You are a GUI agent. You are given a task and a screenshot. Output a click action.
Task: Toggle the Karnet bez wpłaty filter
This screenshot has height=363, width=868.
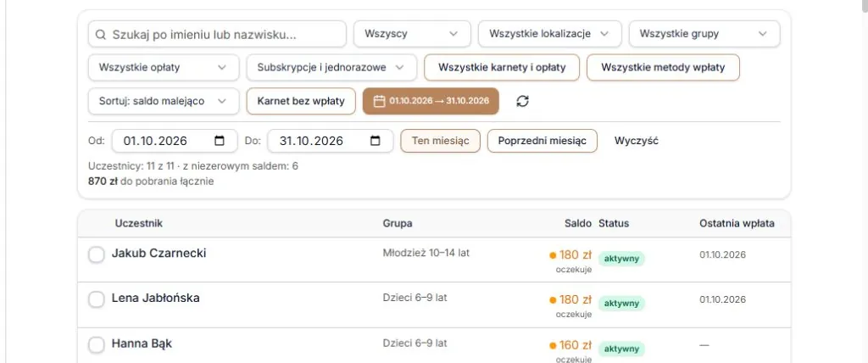[301, 102]
